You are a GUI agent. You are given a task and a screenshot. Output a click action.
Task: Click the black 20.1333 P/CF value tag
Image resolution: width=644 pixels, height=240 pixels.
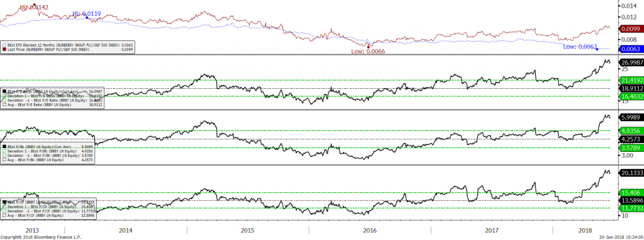631,173
